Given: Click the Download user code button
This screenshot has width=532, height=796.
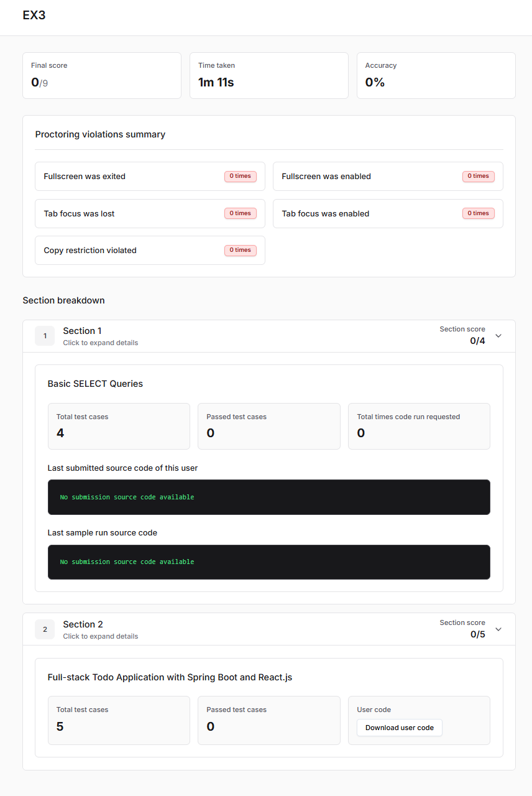Looking at the screenshot, I should [x=399, y=728].
